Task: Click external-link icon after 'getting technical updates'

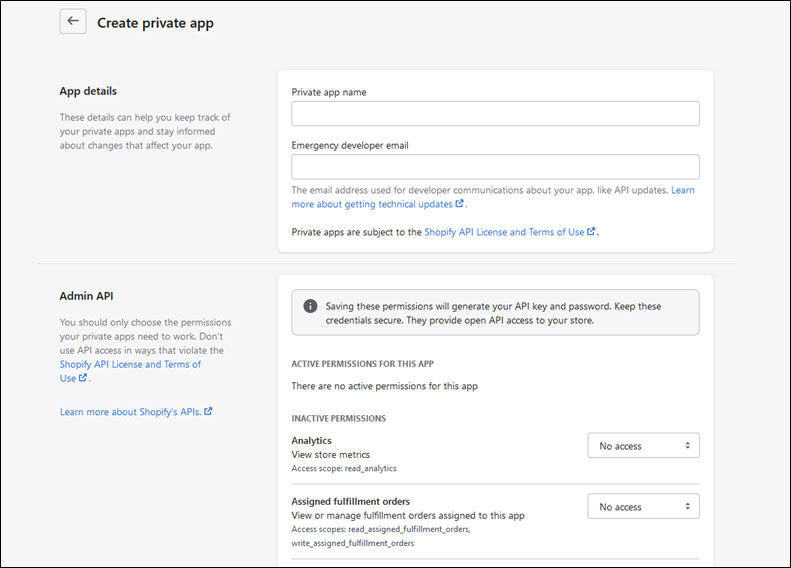Action: [460, 204]
